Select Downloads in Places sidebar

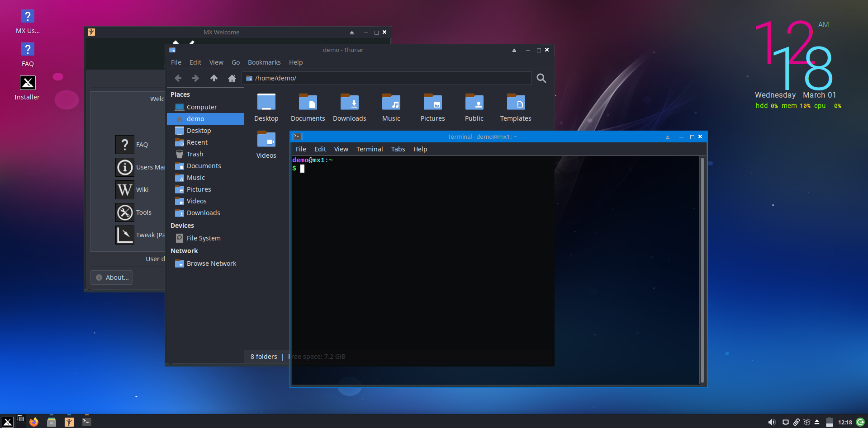[x=205, y=213]
